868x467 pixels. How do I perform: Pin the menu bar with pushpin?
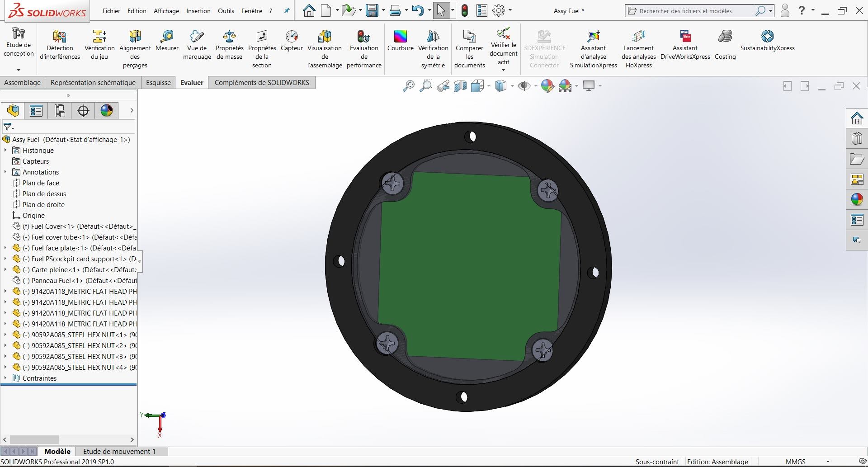click(x=287, y=11)
